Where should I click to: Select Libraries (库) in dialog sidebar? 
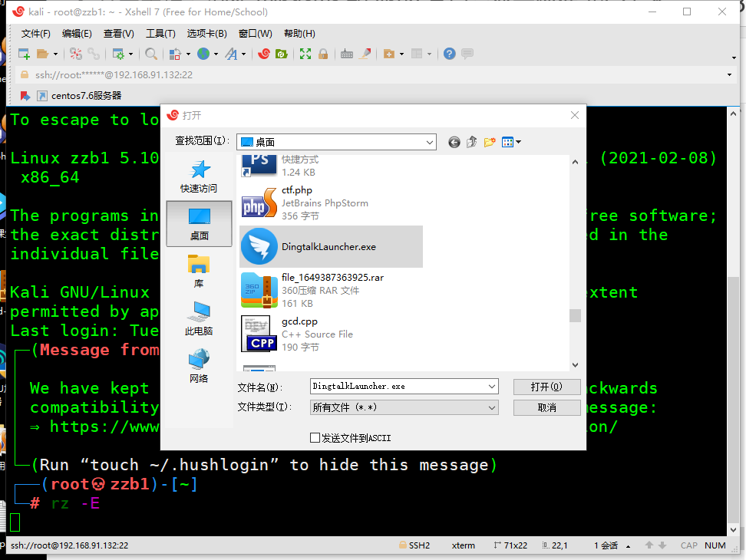199,272
